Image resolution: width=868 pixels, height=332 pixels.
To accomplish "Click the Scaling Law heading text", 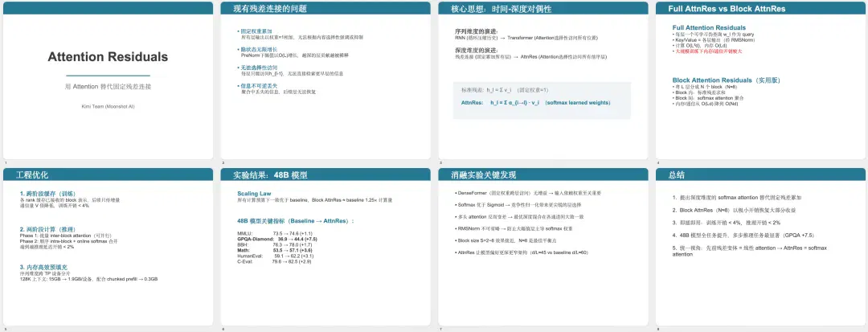I will pyautogui.click(x=253, y=194).
